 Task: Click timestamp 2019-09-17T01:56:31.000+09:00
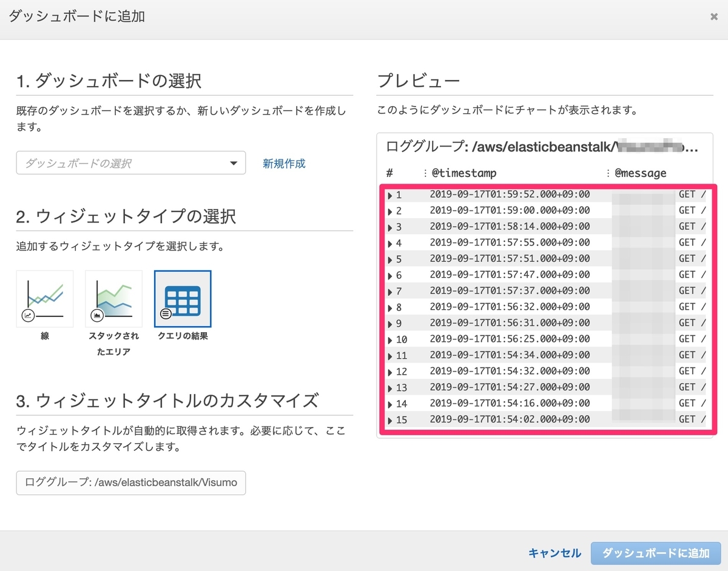(510, 323)
